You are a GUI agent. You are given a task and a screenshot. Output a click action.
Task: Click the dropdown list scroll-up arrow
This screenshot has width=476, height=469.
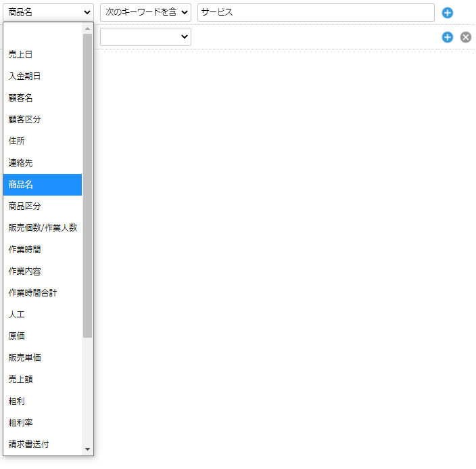[x=87, y=28]
